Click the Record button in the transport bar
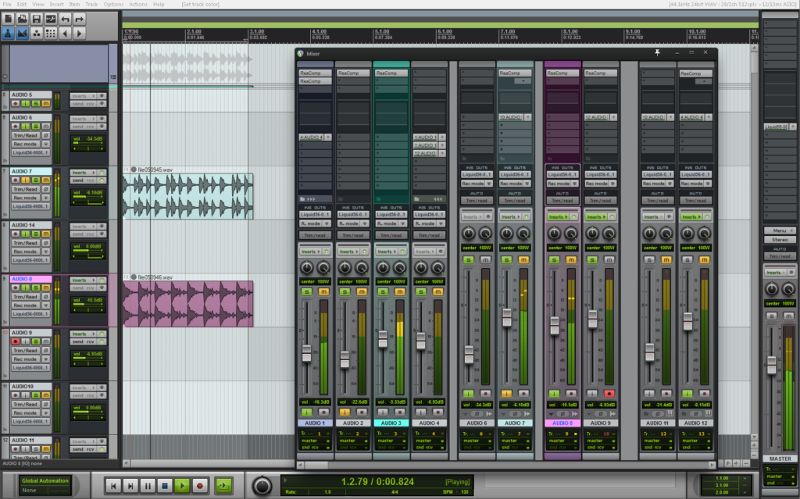The width and height of the screenshot is (800, 499). pyautogui.click(x=200, y=485)
